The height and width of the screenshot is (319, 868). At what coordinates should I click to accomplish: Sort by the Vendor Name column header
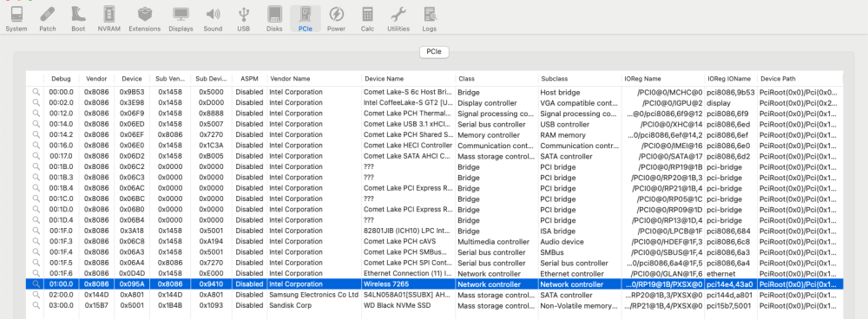click(x=314, y=79)
